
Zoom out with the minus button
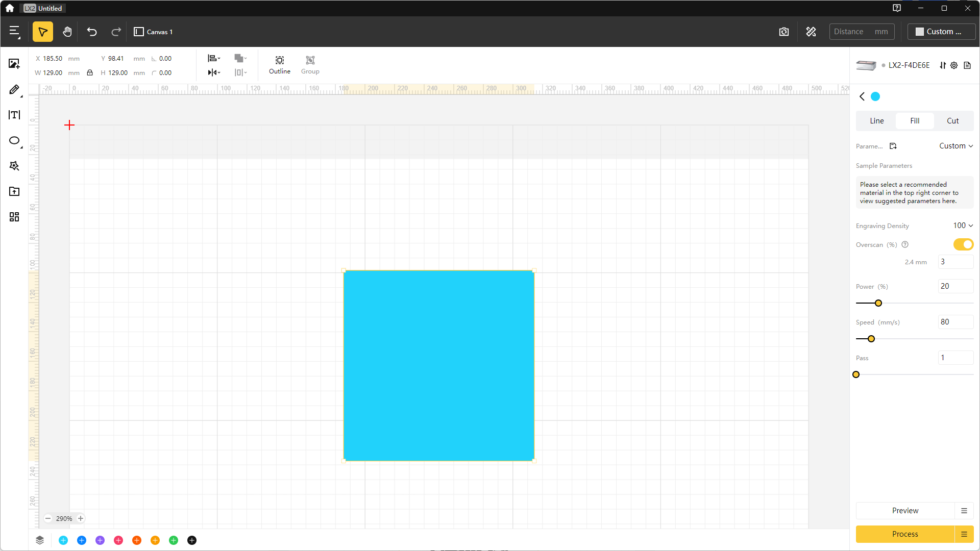click(48, 518)
